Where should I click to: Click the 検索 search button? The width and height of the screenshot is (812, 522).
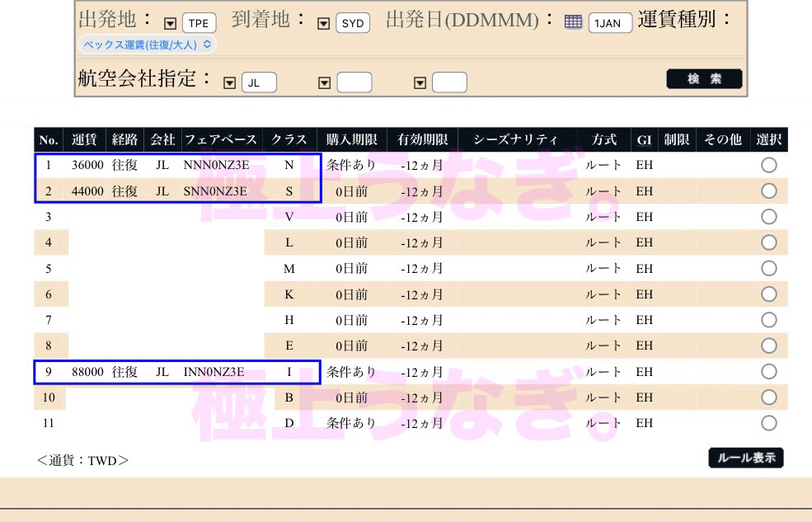pos(704,78)
